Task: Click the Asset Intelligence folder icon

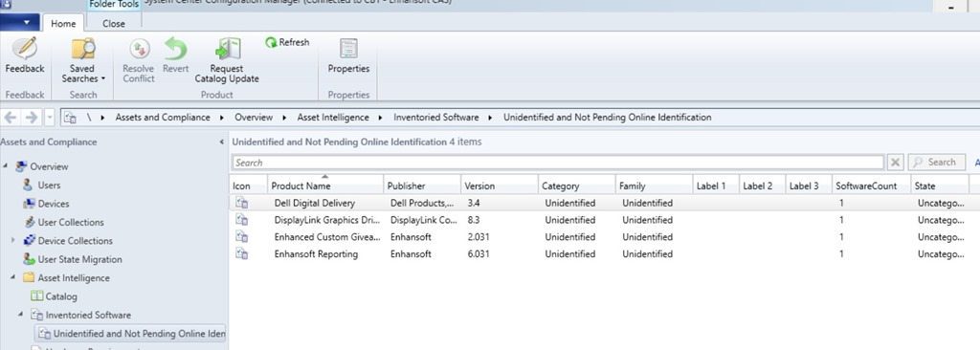Action: click(28, 277)
